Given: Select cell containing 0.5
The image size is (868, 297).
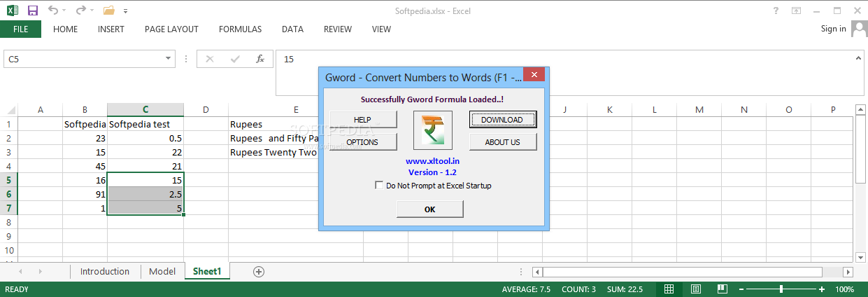Looking at the screenshot, I should [x=145, y=139].
